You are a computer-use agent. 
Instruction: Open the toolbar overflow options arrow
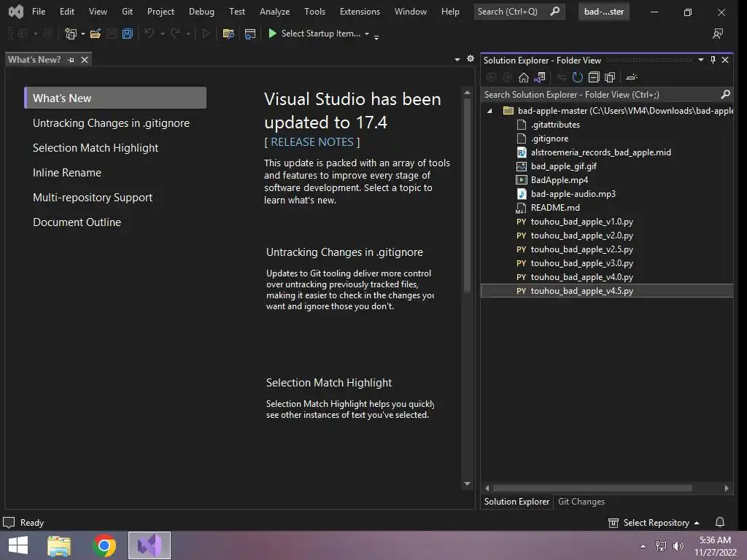(x=376, y=36)
